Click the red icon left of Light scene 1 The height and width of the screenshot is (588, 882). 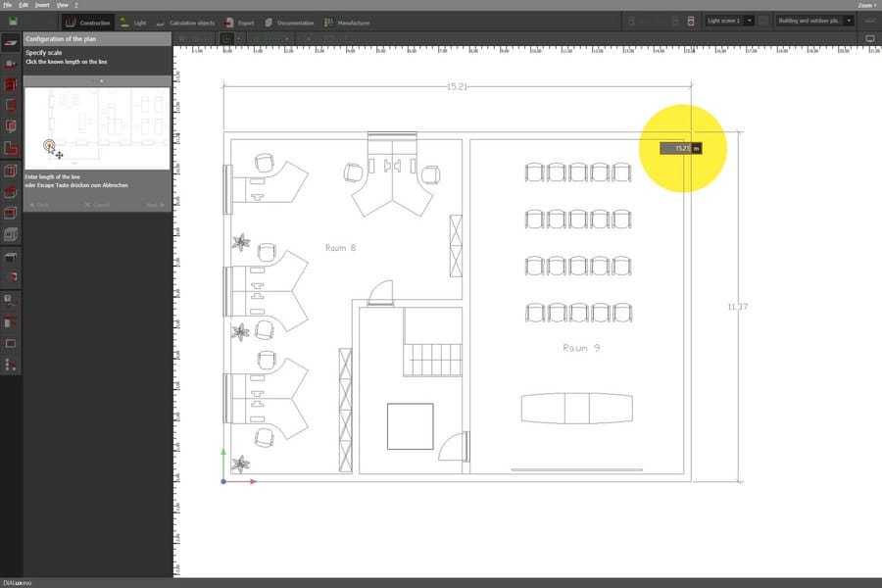click(691, 22)
